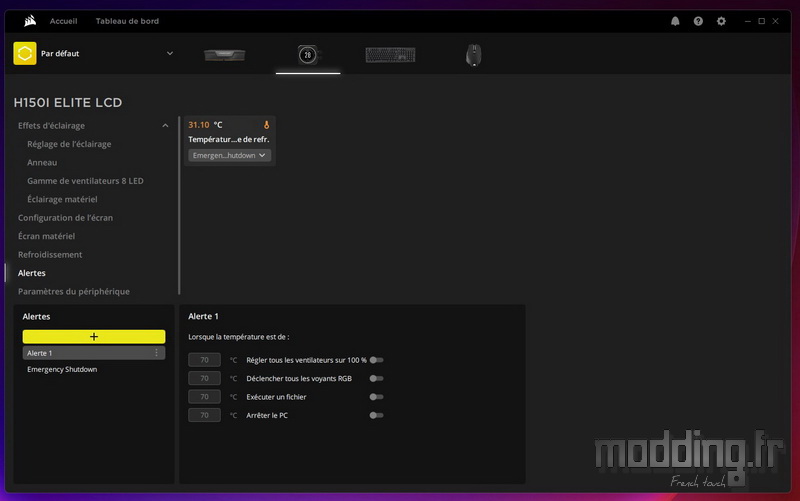Select 'Emergency Shutdown' alert
800x501 pixels.
pyautogui.click(x=62, y=369)
